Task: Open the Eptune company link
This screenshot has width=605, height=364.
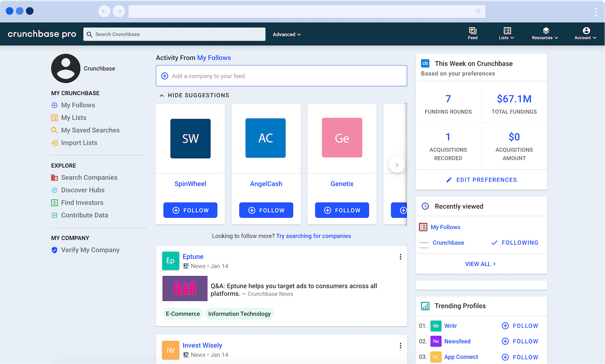Action: tap(193, 257)
